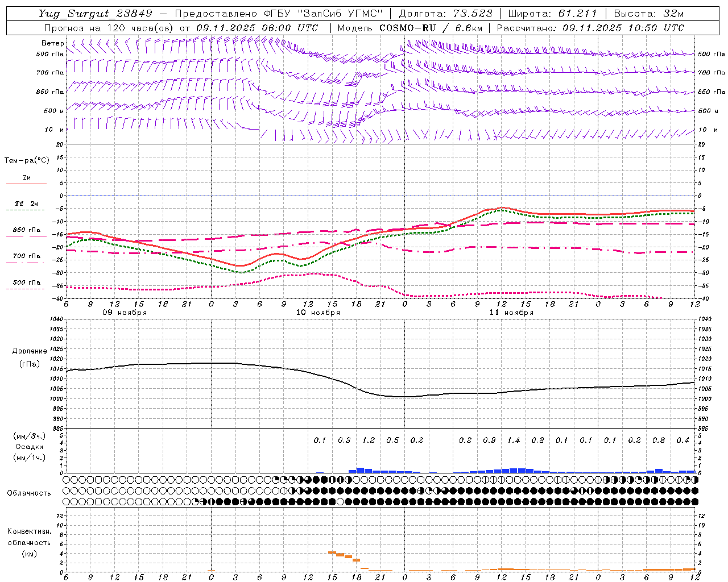728x582 pixels.
Task: Click the latitude value Широта: 61.211
Action: pyautogui.click(x=552, y=14)
